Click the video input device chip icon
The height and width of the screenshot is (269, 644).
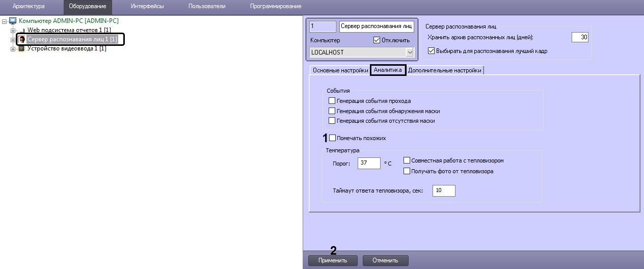21,48
